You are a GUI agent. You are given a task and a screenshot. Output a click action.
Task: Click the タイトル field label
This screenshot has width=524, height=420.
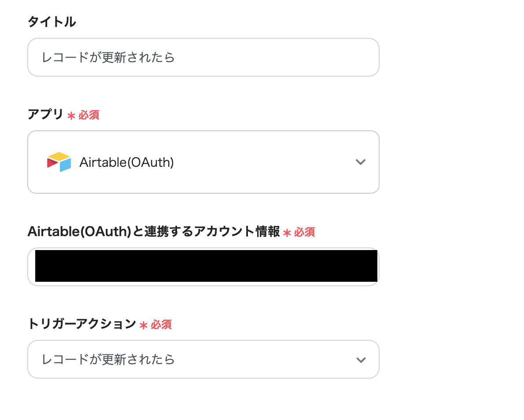point(52,22)
